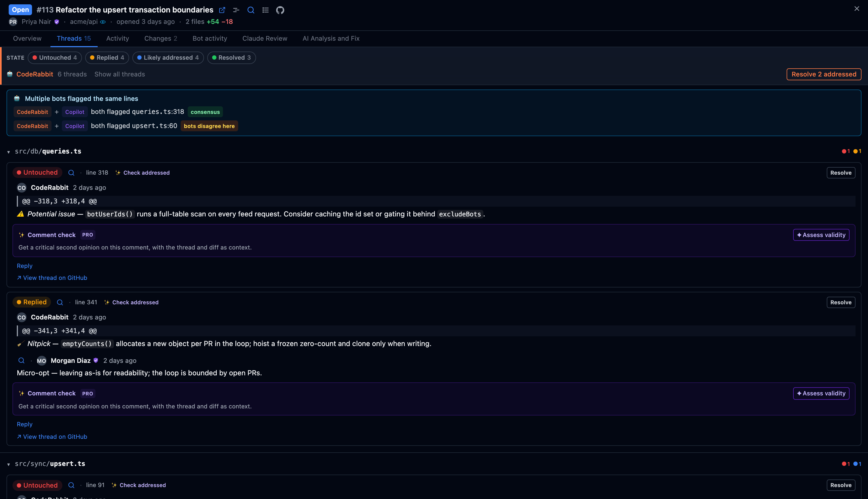The height and width of the screenshot is (499, 868).
Task: Click the magnifier icon on line 341 thread
Action: point(60,302)
